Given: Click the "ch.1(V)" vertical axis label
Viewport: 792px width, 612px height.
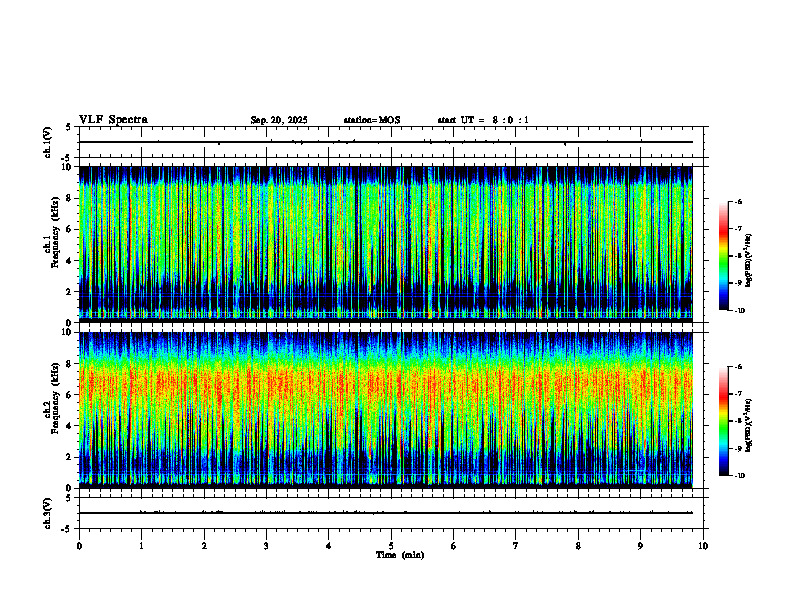Looking at the screenshot, I should click(x=48, y=142).
